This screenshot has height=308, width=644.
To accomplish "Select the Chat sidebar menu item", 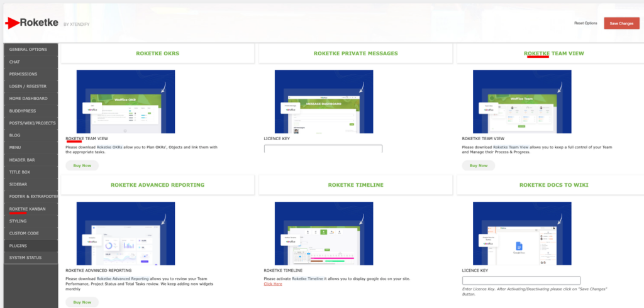I will coord(14,62).
